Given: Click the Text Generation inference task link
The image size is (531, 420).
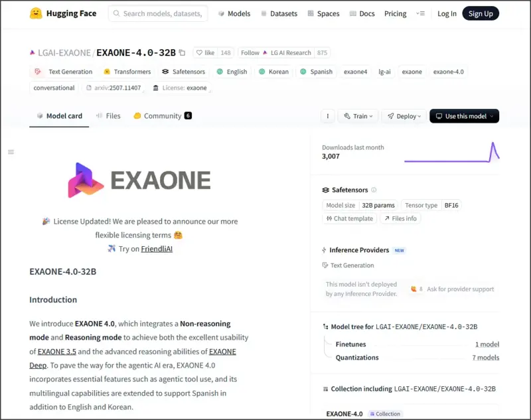Looking at the screenshot, I should [x=348, y=265].
